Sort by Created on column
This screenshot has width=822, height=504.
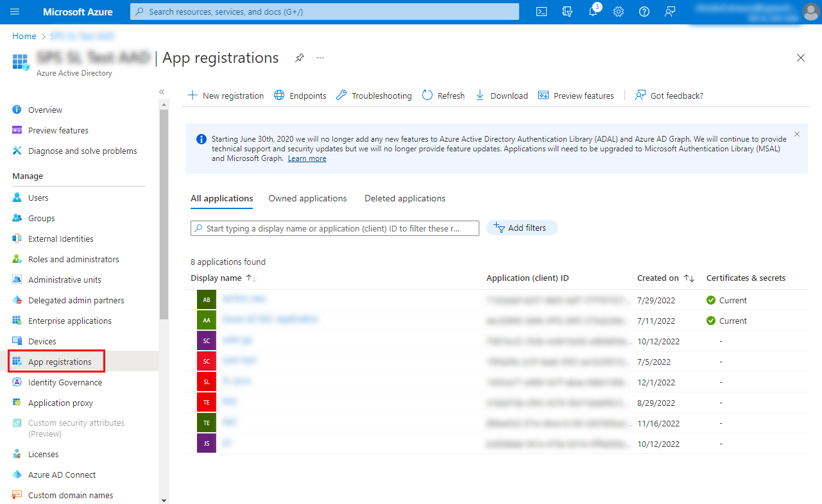tap(665, 278)
